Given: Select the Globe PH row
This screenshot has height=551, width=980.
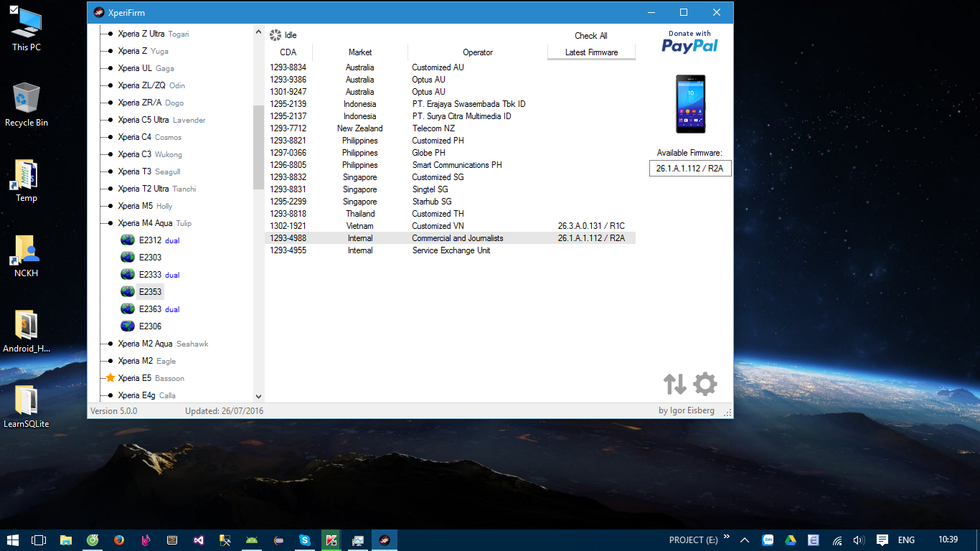Looking at the screenshot, I should pos(450,153).
